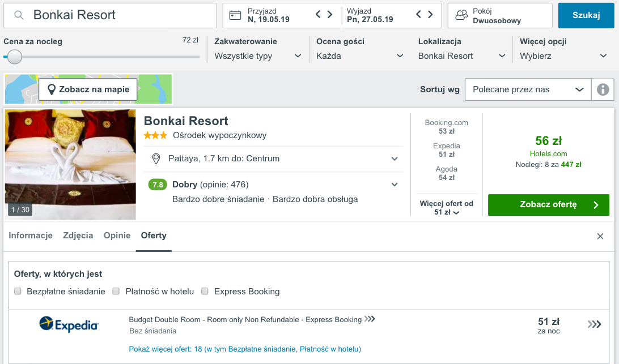
Task: Click the green Zobacz ofertę button
Action: pyautogui.click(x=548, y=205)
